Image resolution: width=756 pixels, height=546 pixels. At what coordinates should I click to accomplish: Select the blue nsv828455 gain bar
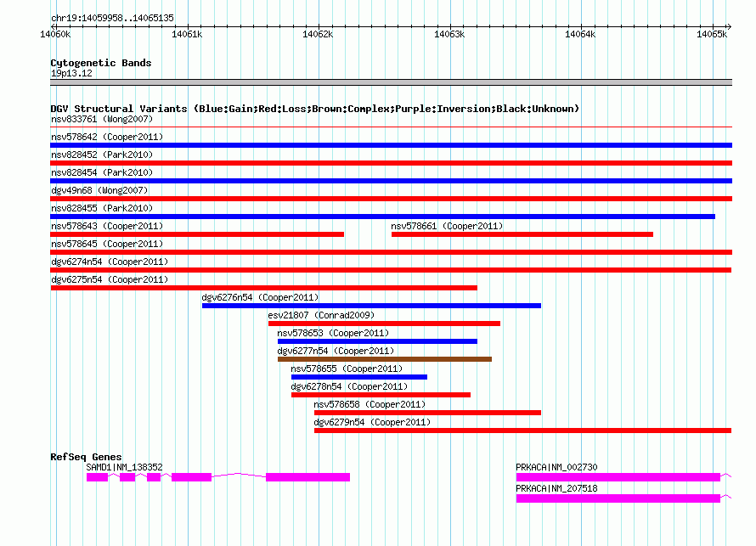pos(382,217)
